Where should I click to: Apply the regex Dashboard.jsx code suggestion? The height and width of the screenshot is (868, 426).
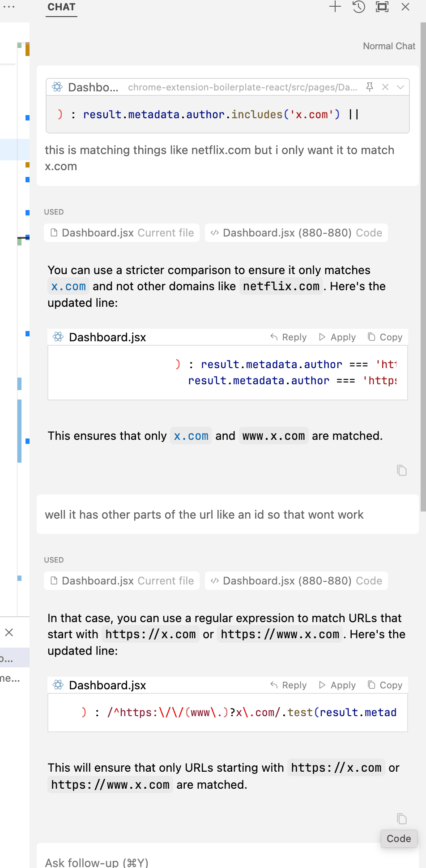tap(337, 685)
